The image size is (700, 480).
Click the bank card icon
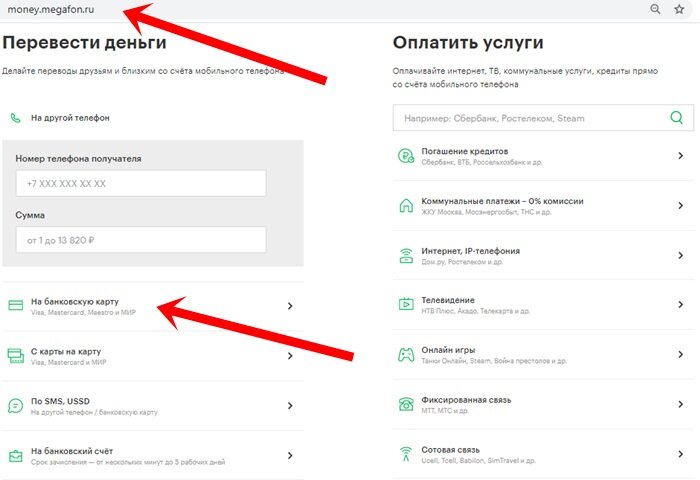(x=16, y=306)
